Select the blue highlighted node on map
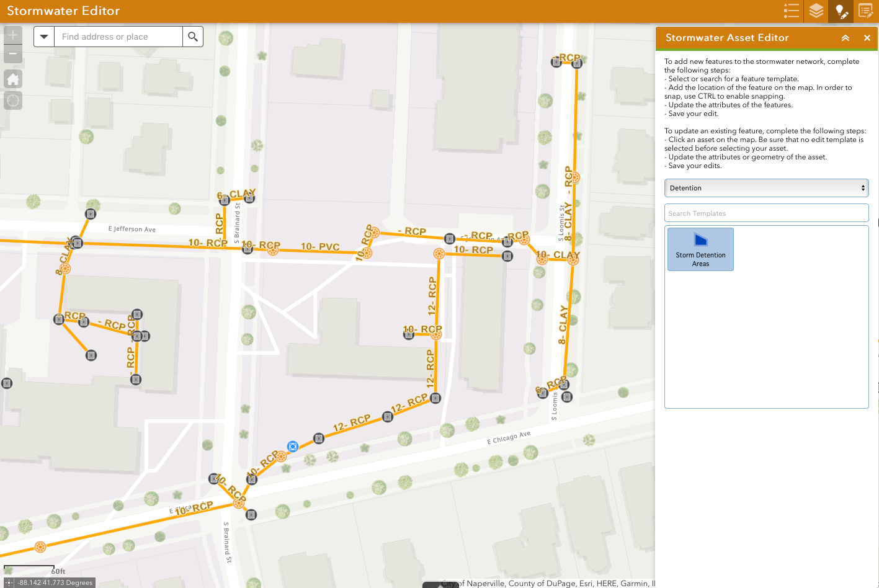The image size is (879, 588). coord(293,446)
